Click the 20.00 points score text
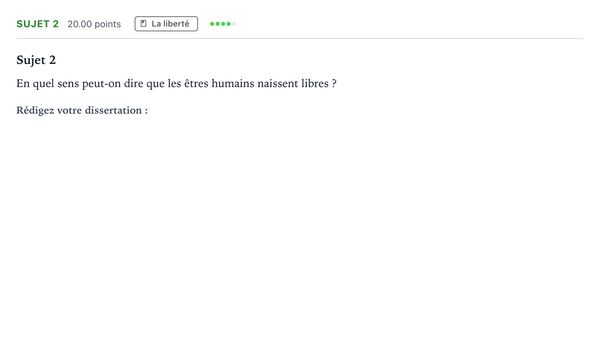This screenshot has width=600, height=364. tap(94, 24)
